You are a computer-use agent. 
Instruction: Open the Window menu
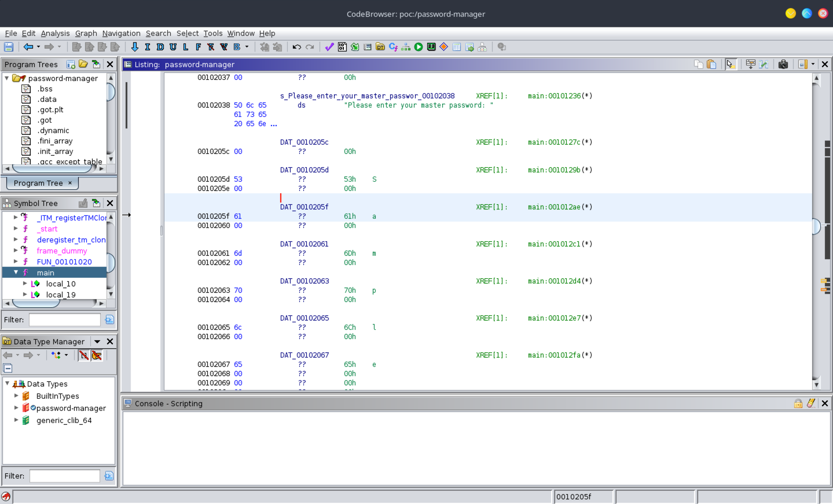pyautogui.click(x=241, y=33)
